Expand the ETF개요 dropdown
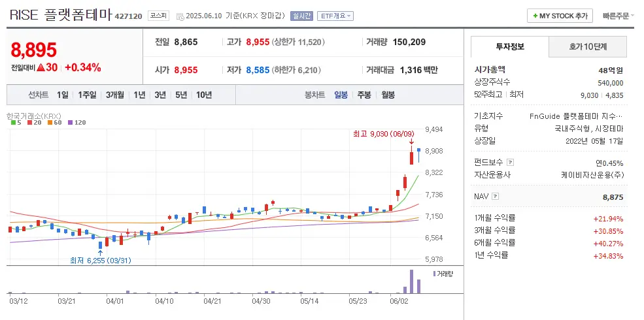The image size is (644, 320). click(335, 16)
